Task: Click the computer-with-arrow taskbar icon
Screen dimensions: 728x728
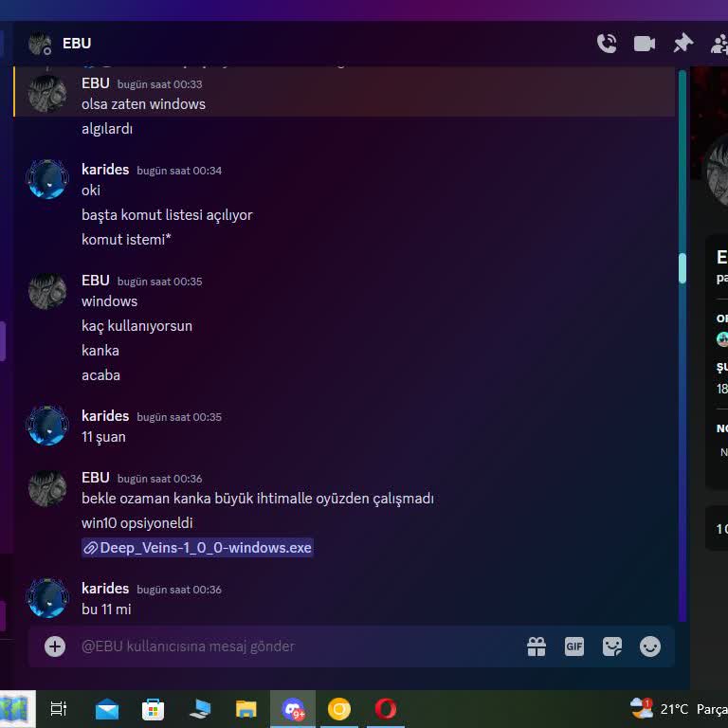Action: pos(200,709)
